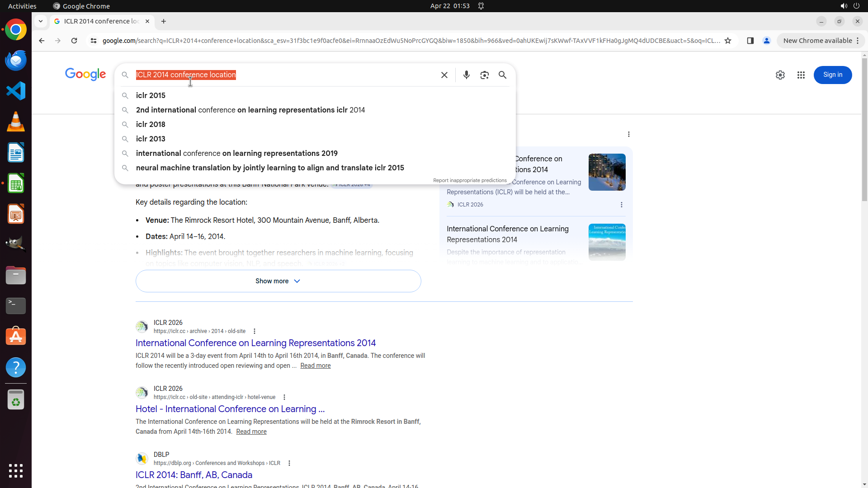Open search by image camera icon

point(484,75)
